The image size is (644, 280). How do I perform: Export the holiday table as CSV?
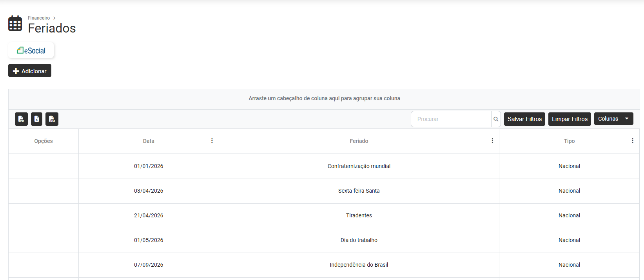[52, 119]
